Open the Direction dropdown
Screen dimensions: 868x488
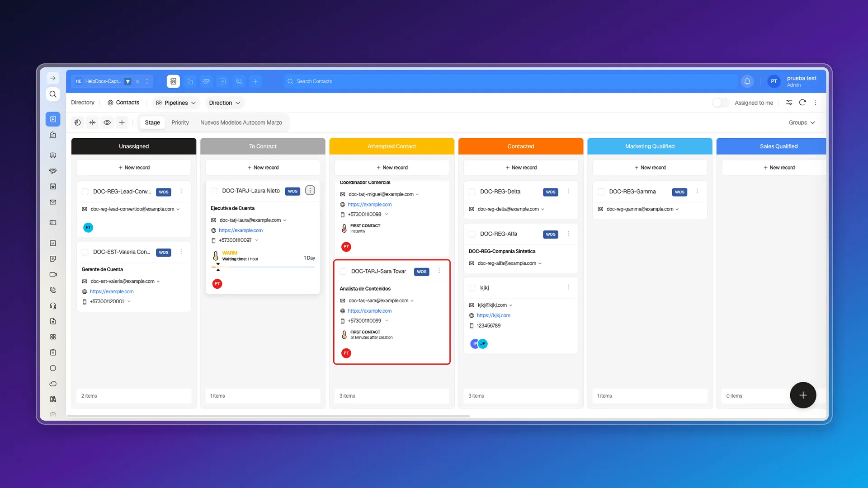point(225,103)
